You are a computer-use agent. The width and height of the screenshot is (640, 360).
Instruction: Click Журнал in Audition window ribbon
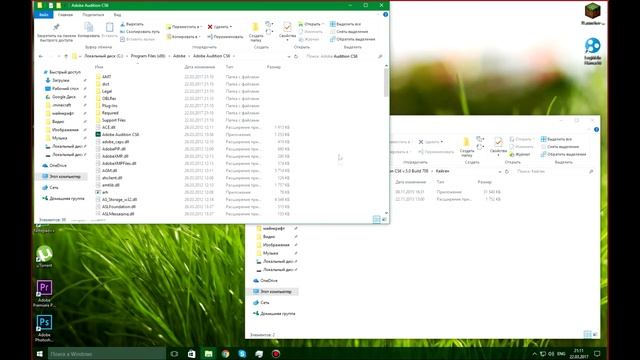click(x=309, y=39)
